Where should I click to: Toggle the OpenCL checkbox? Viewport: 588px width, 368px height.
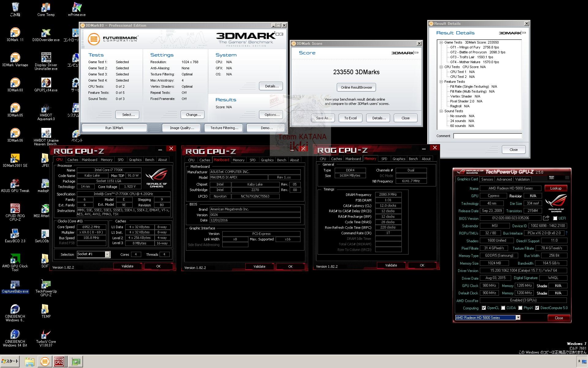click(484, 308)
